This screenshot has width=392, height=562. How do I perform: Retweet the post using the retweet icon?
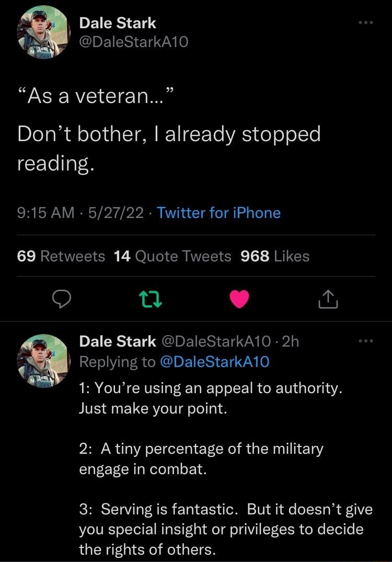151,299
